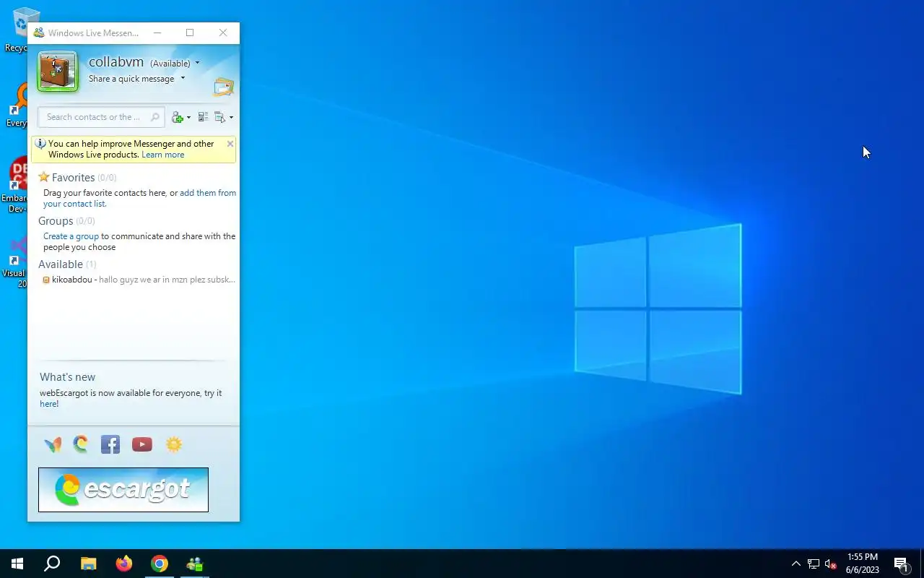
Task: Collapse the Available contacts category
Action: click(x=61, y=264)
